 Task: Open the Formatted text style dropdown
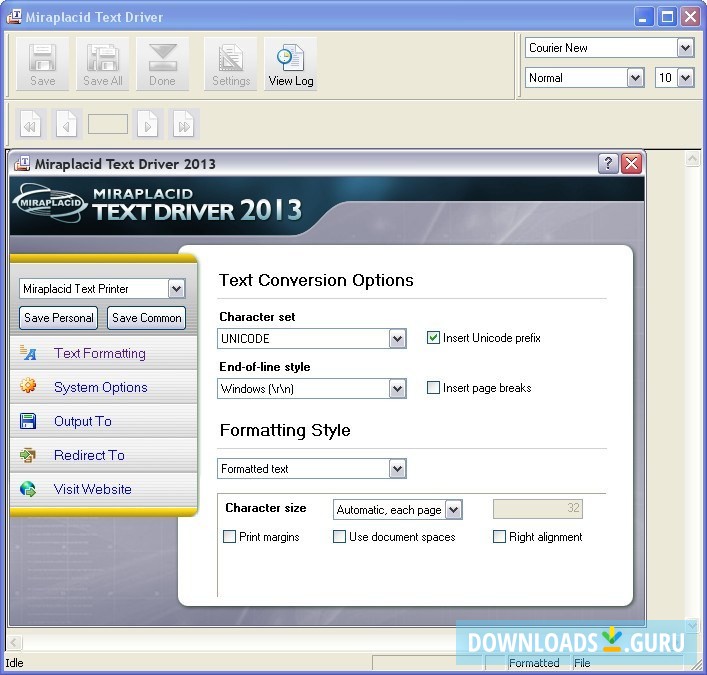pos(397,469)
